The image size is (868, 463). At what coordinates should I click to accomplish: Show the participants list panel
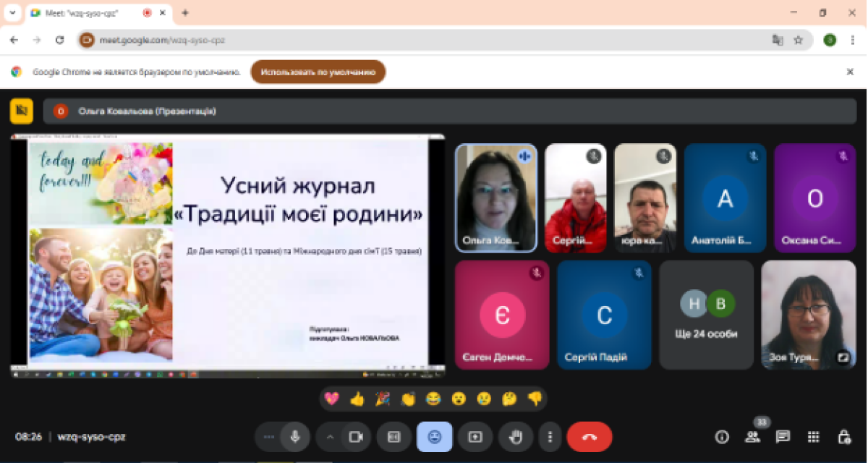[x=752, y=437]
